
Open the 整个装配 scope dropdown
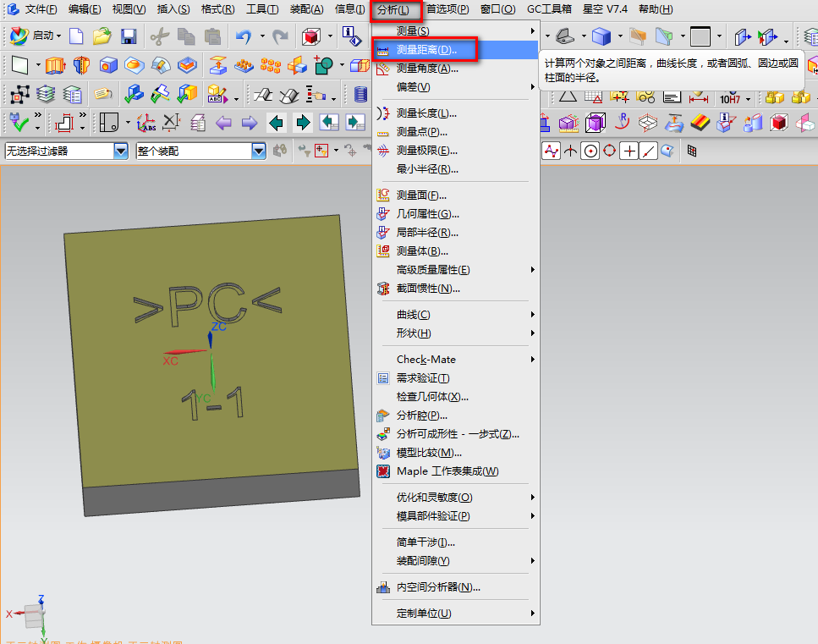259,151
